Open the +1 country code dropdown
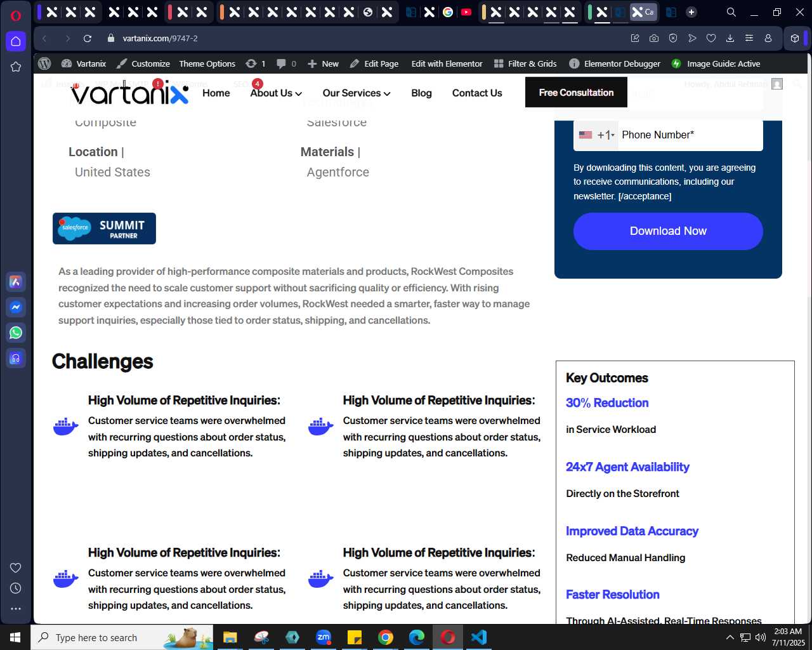Image resolution: width=812 pixels, height=650 pixels. coord(596,135)
